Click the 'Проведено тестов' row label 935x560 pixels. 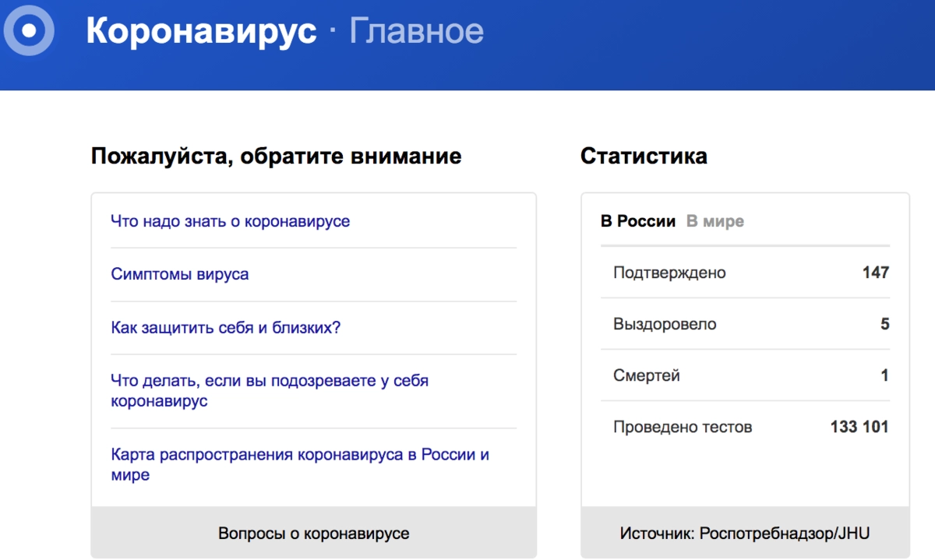[683, 427]
